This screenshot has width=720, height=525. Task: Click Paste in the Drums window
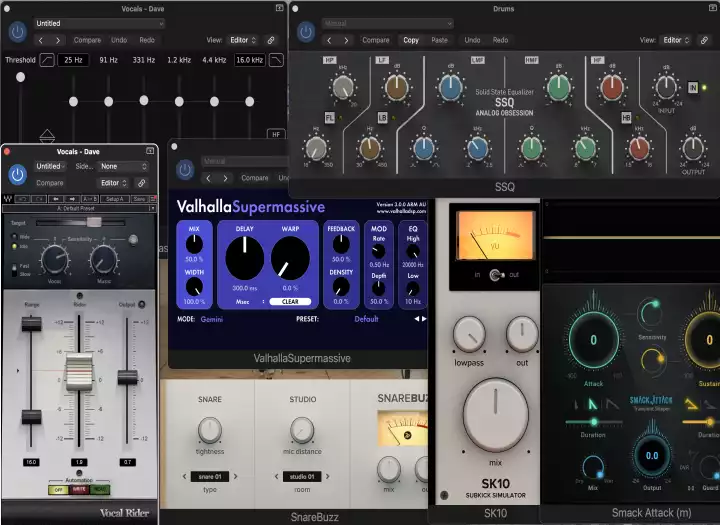click(439, 40)
